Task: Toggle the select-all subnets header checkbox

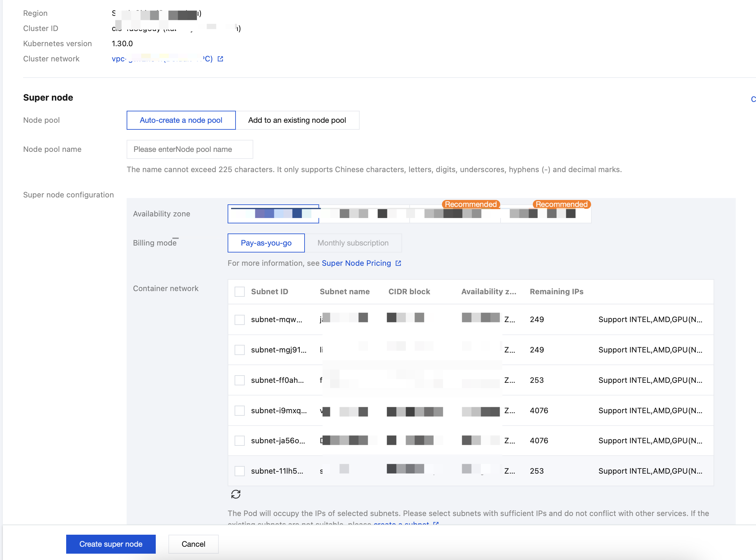Action: (239, 291)
